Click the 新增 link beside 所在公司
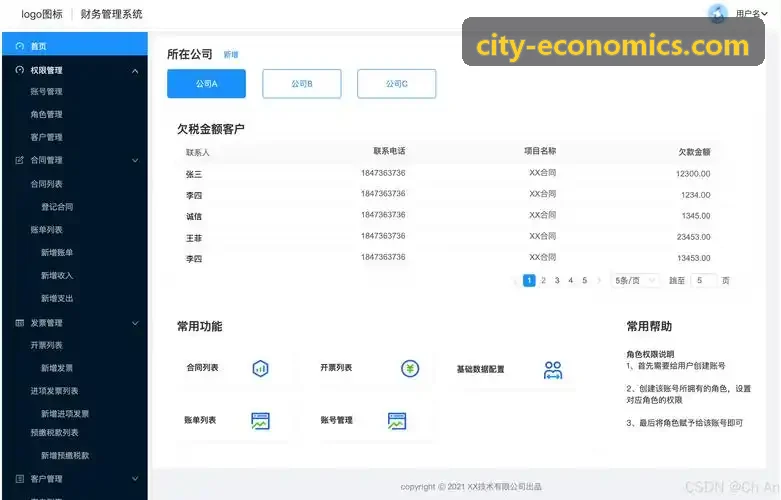This screenshot has height=500, width=781. 231,55
